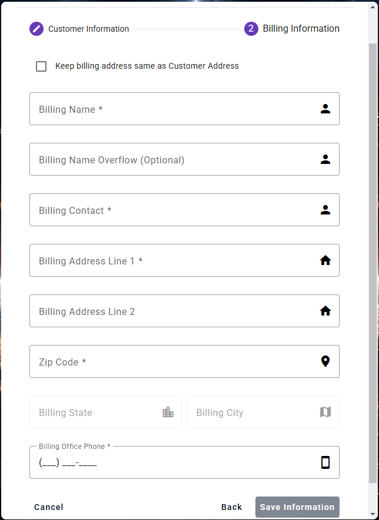Viewport: 379px width, 520px height.
Task: Click the person icon in Billing Name field
Action: pos(325,109)
